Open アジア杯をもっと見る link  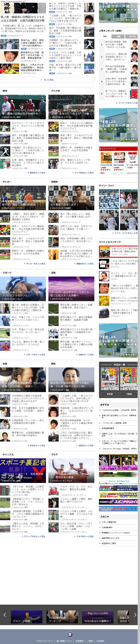tap(83, 173)
